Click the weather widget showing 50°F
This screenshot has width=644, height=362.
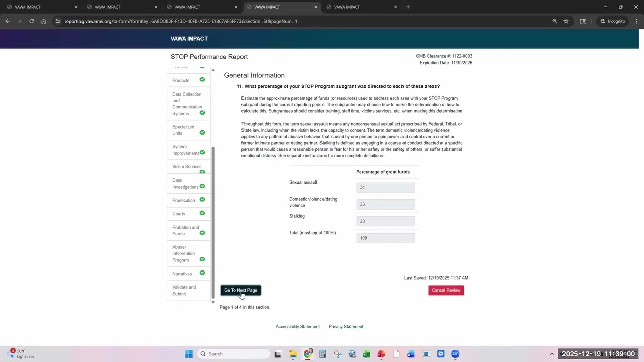21,354
